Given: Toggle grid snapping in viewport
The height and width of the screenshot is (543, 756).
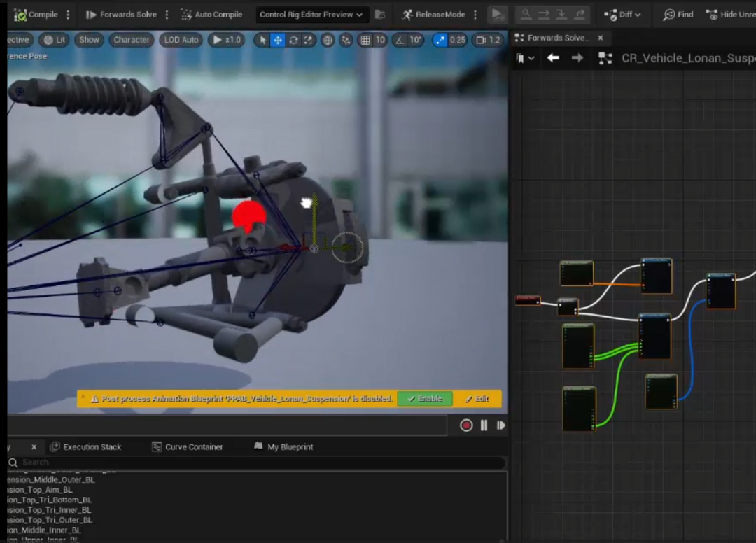Looking at the screenshot, I should (365, 40).
